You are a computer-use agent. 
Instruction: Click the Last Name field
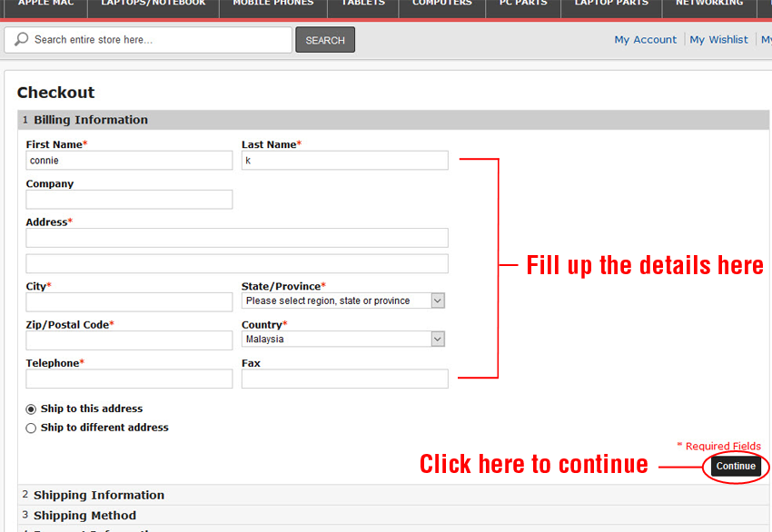[x=344, y=161]
